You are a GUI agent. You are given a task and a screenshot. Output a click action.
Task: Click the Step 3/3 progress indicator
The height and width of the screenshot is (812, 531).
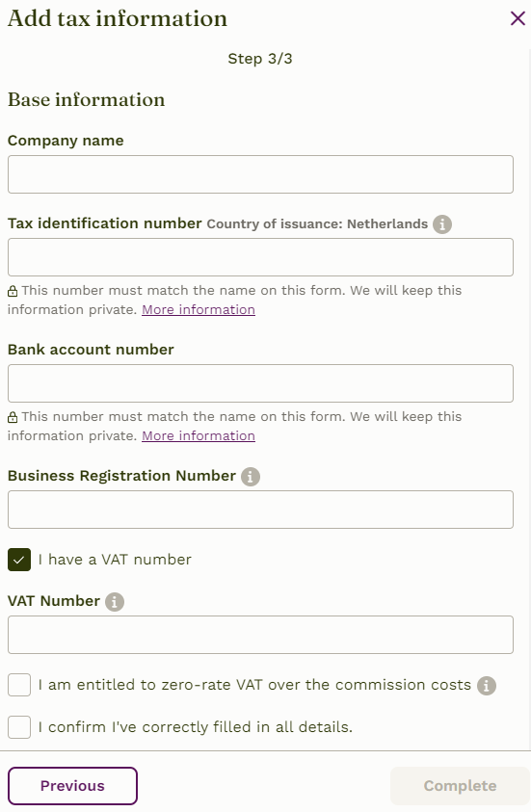(260, 59)
